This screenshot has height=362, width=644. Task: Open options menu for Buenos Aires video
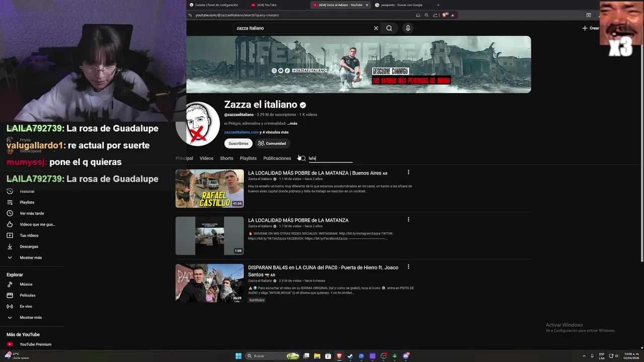pos(409,172)
